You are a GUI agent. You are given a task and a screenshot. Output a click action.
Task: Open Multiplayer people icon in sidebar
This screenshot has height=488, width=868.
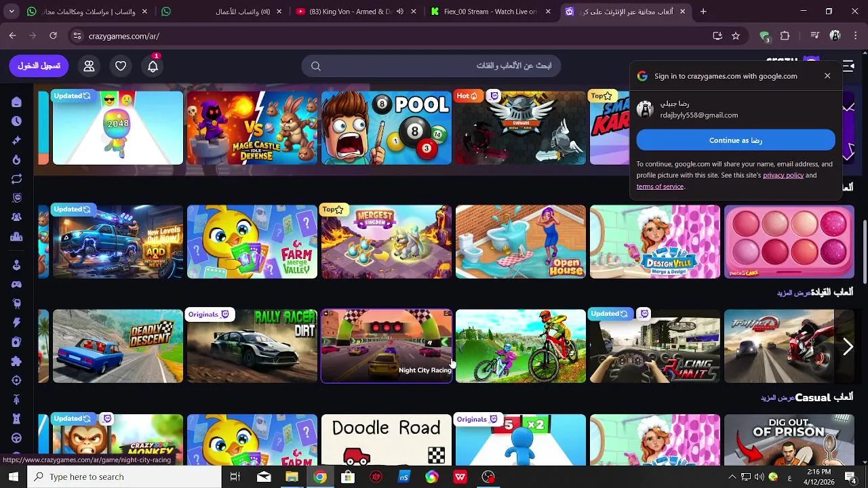[16, 218]
